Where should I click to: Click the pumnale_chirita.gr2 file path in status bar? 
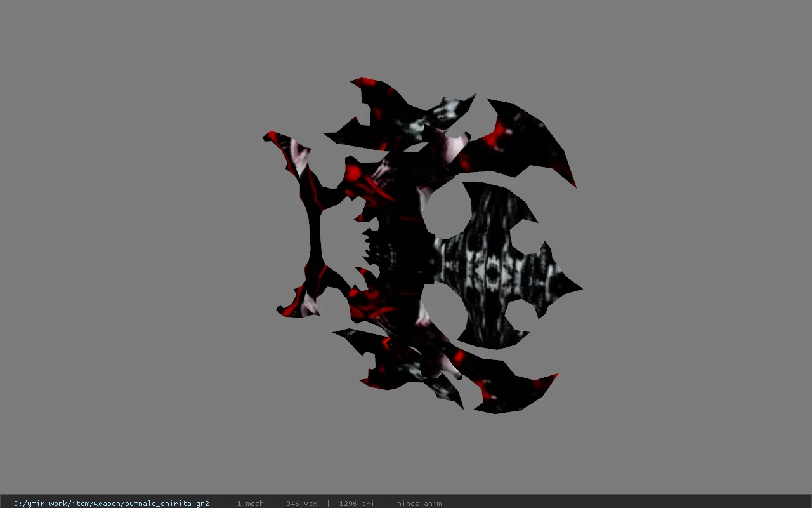click(x=112, y=504)
